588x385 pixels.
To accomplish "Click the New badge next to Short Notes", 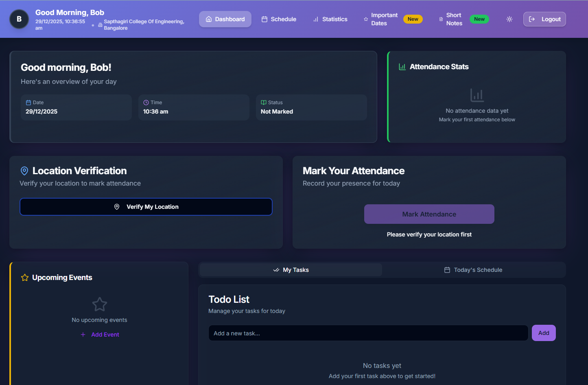I will (479, 19).
